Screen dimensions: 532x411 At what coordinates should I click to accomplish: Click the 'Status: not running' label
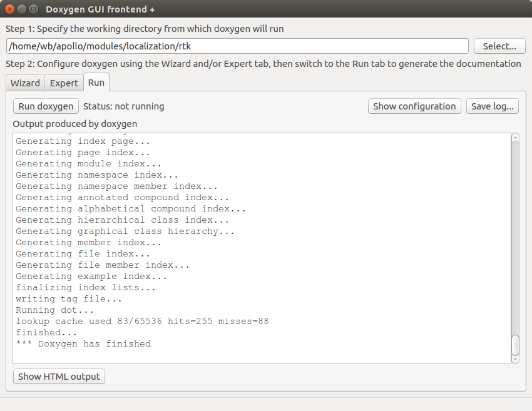pos(123,106)
